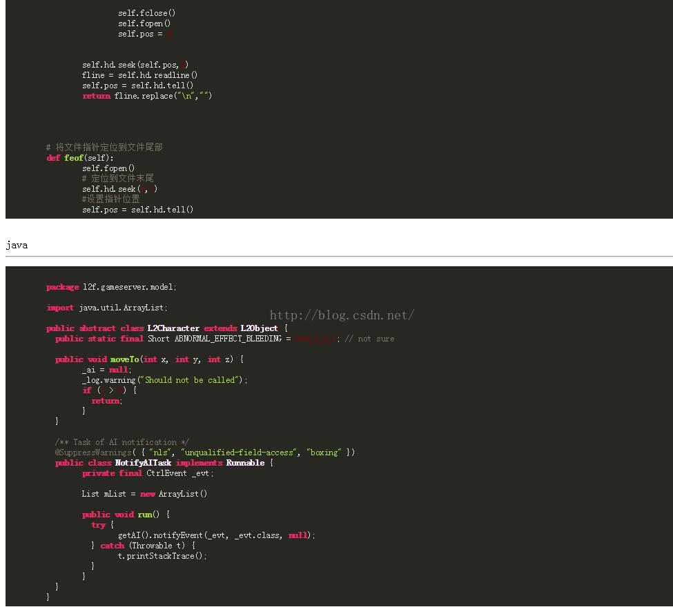Click the "Should not be called" string
The width and height of the screenshot is (673, 616).
pos(191,380)
